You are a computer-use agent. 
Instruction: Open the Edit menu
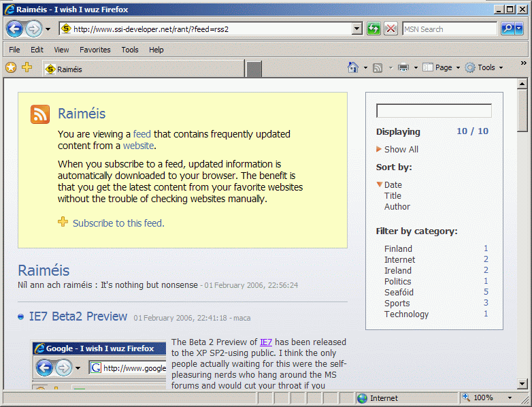(37, 50)
